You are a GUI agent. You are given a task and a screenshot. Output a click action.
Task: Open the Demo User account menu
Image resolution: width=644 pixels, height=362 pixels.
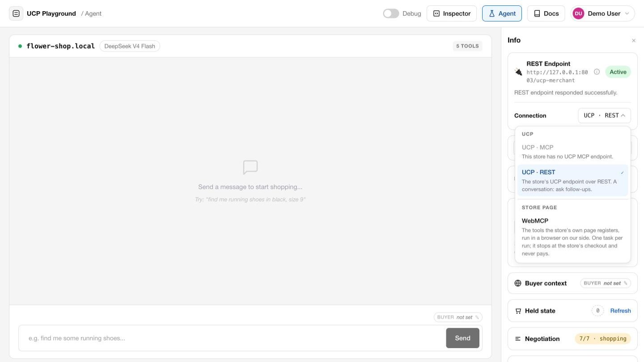(x=603, y=13)
